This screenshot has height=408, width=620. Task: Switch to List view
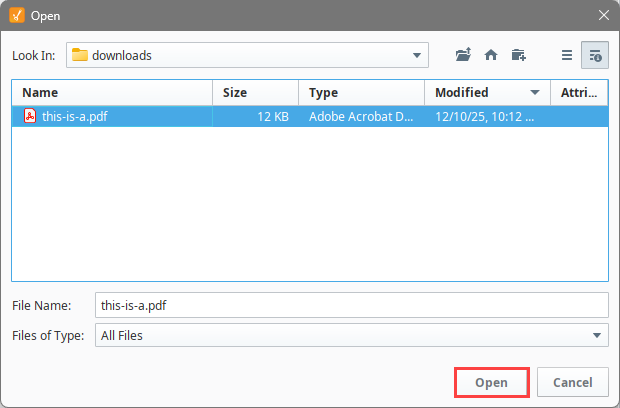[567, 55]
